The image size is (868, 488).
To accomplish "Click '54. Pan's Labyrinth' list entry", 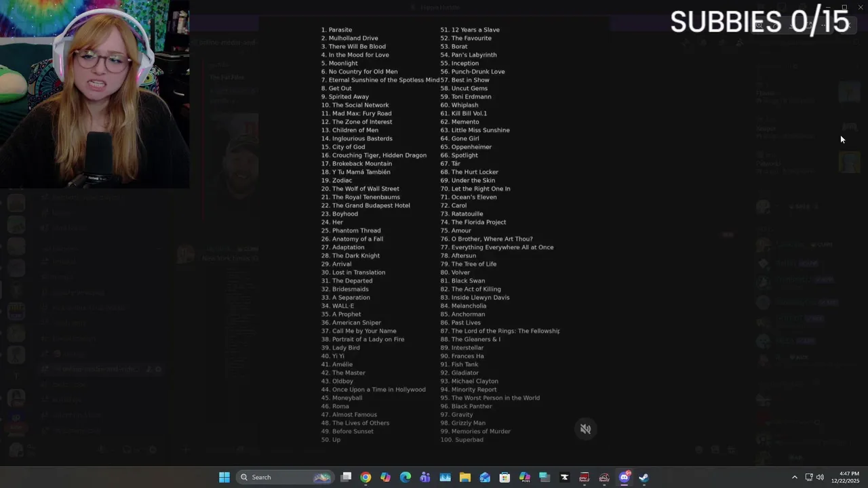I will (x=468, y=55).
